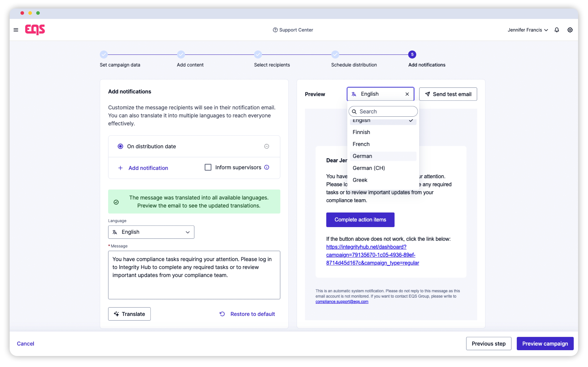Clear the English preview language selection
The height and width of the screenshot is (367, 588).
click(407, 94)
